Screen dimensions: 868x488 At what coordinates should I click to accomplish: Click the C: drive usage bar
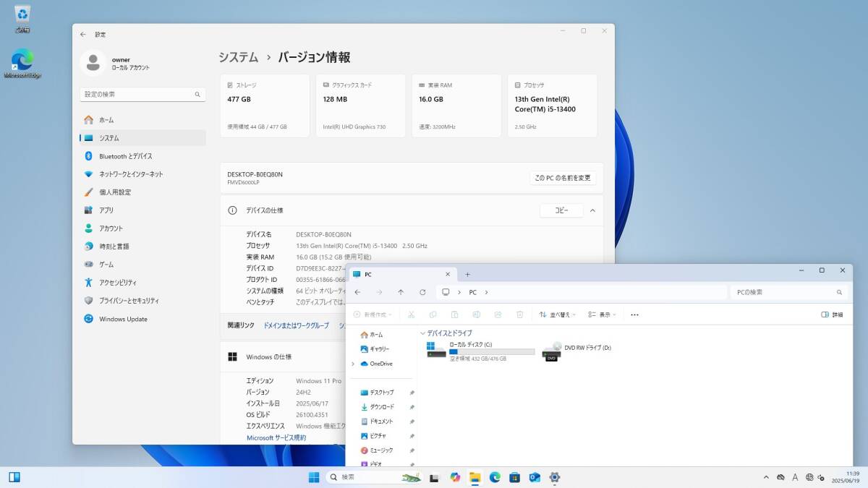click(x=492, y=351)
